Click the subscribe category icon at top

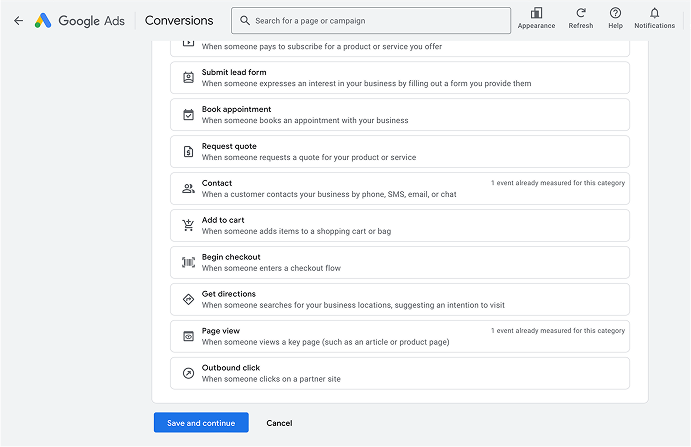click(x=188, y=43)
